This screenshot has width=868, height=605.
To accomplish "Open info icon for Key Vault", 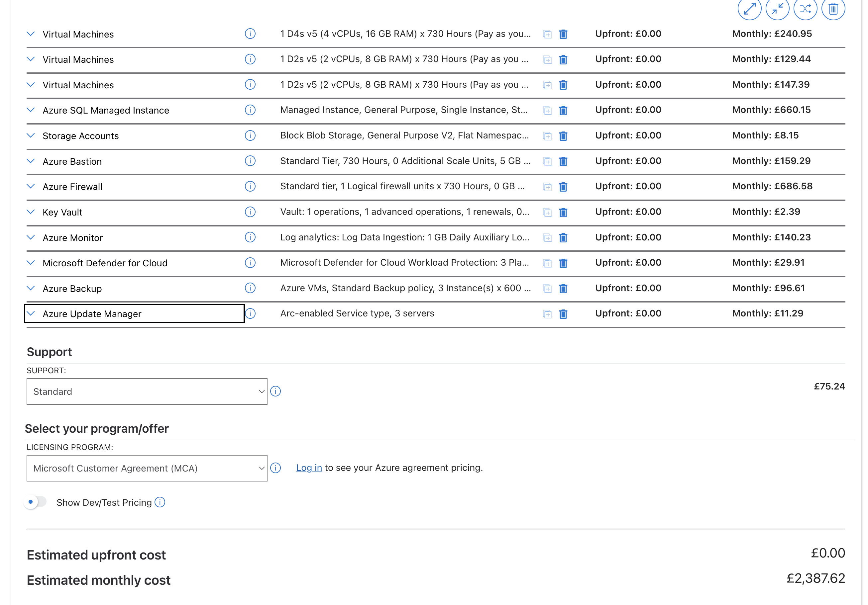I will [250, 212].
